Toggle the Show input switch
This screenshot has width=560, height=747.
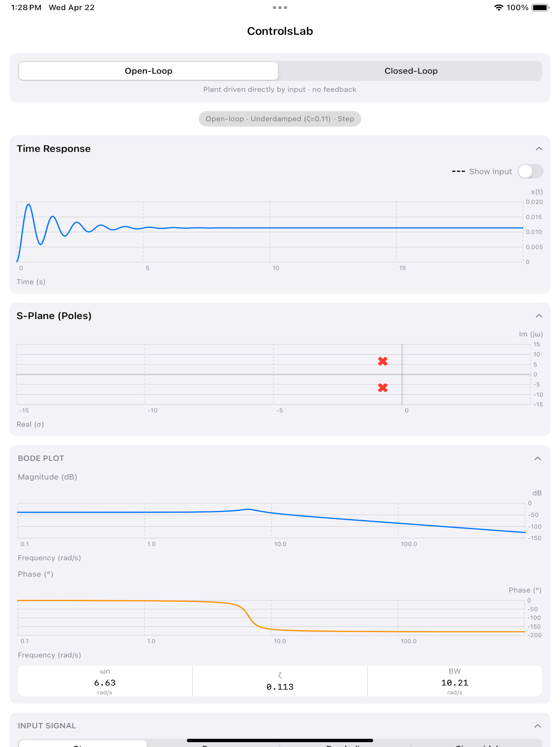pyautogui.click(x=530, y=171)
